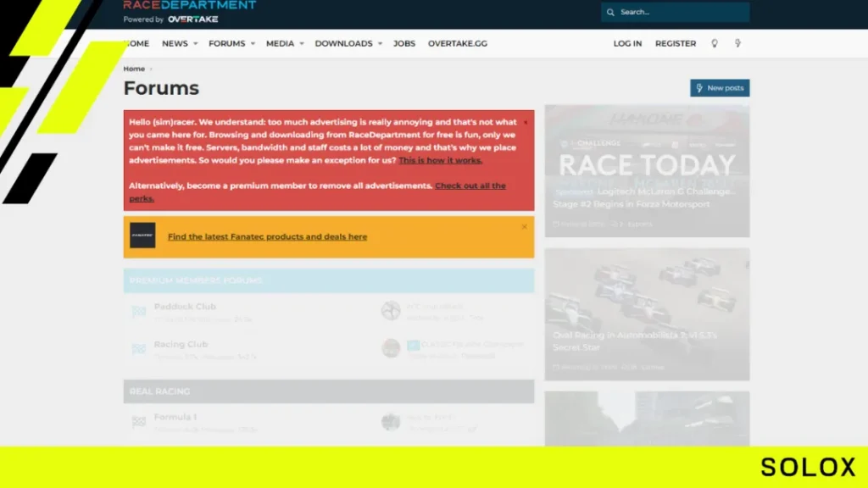
Task: Expand the MEDIA dropdown arrow
Action: pos(302,44)
